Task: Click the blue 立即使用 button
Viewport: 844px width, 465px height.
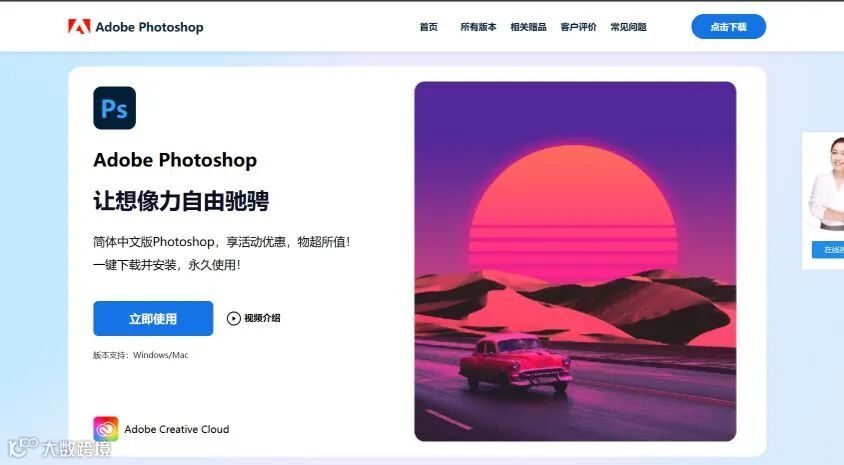Action: pyautogui.click(x=153, y=319)
